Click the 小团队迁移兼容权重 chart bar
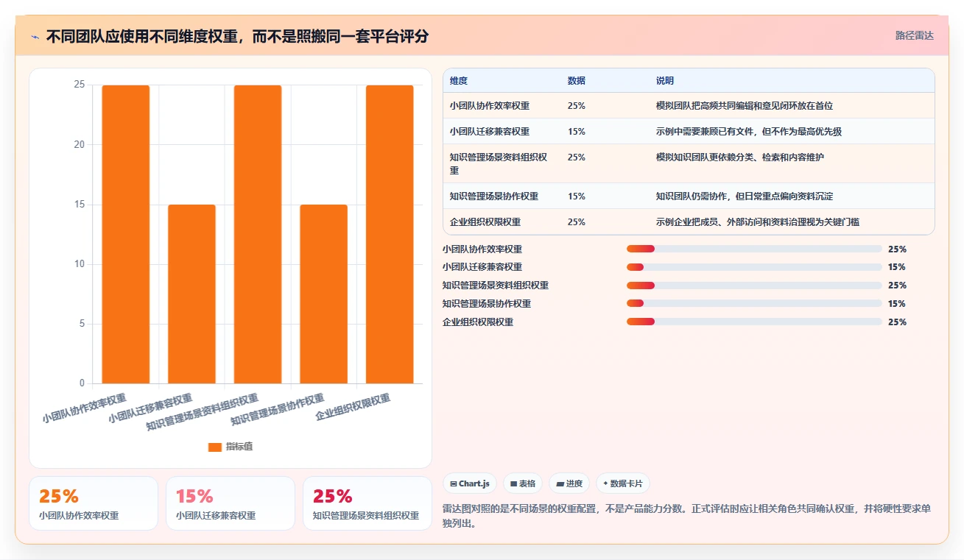The image size is (964, 560). click(191, 294)
